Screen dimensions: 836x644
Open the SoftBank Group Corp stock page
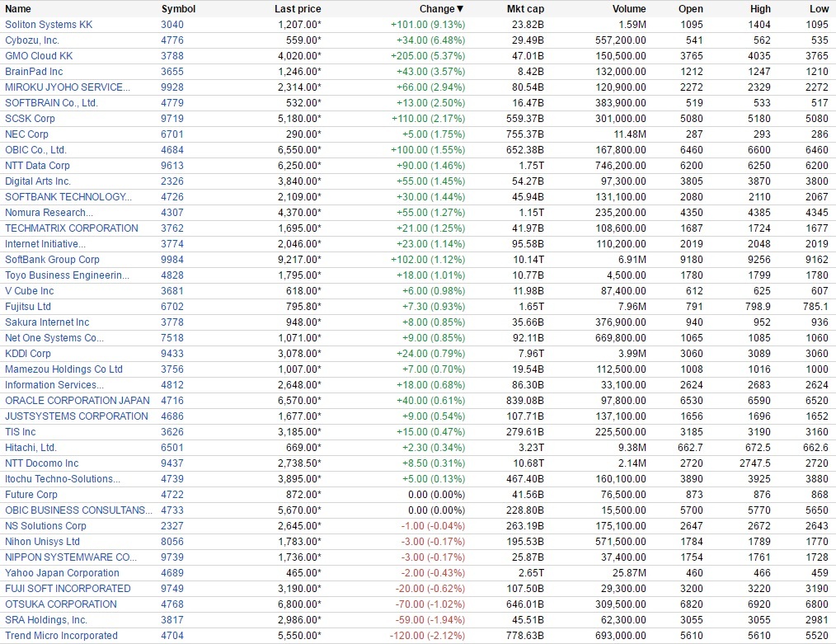click(x=52, y=260)
